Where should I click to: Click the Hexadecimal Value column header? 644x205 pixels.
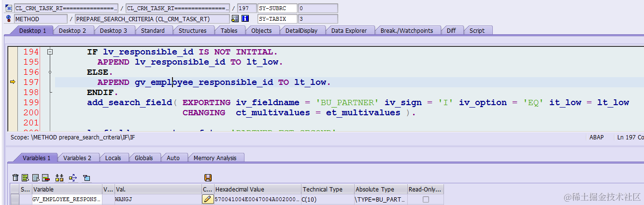[x=258, y=190]
